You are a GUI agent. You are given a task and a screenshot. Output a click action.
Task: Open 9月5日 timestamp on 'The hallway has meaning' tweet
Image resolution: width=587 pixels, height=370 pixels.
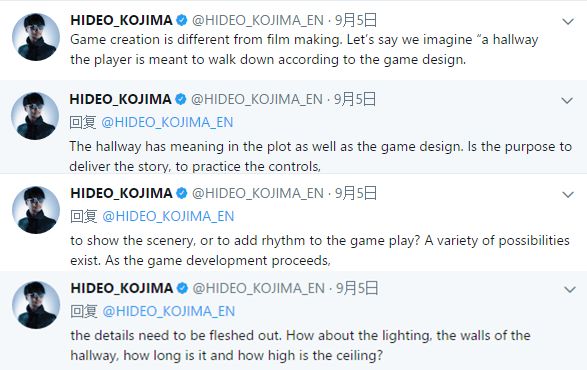[355, 99]
